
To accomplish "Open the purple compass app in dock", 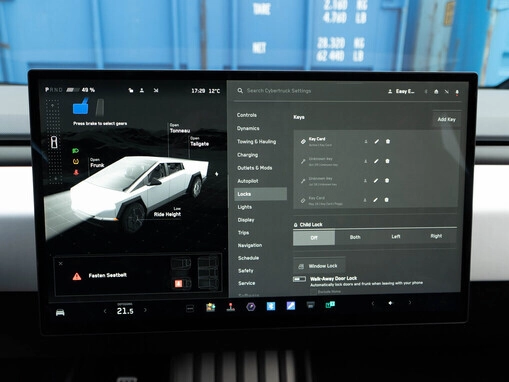I will (x=251, y=306).
